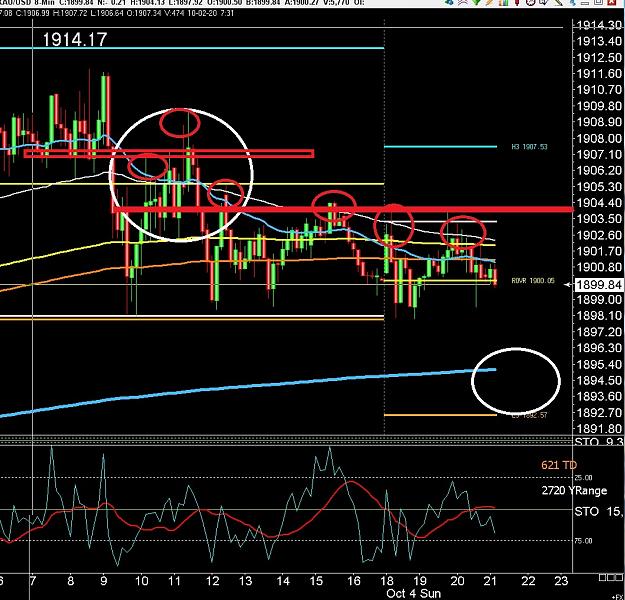Click the 1906.20 price axis label
Image resolution: width=625 pixels, height=600 pixels.
[599, 171]
